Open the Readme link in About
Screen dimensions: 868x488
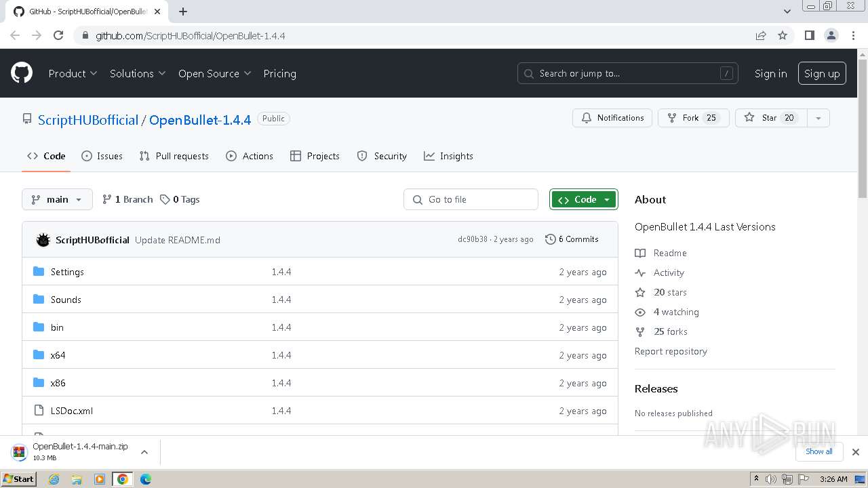662,253
